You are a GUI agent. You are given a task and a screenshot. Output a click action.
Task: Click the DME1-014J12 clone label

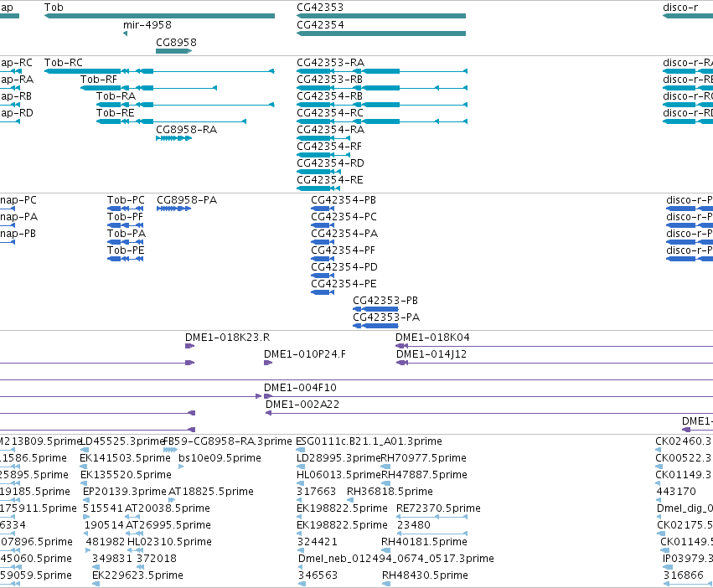[x=431, y=354]
